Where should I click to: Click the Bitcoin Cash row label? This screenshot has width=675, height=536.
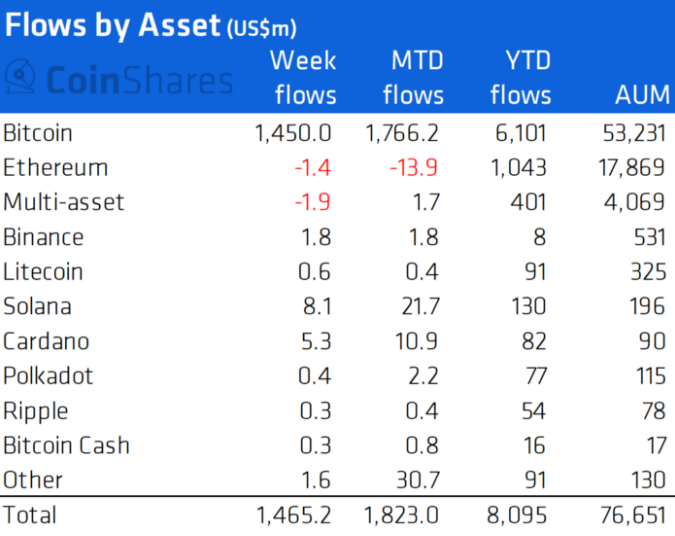(x=66, y=445)
